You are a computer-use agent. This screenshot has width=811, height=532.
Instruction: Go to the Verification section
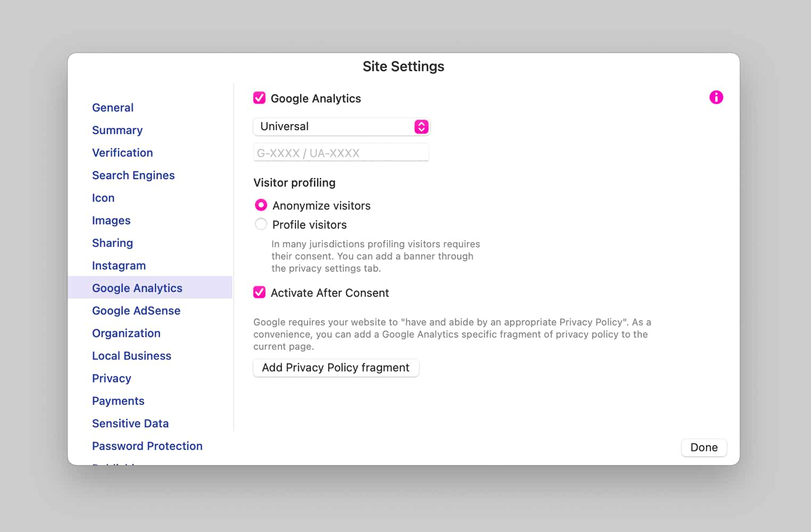coord(122,153)
